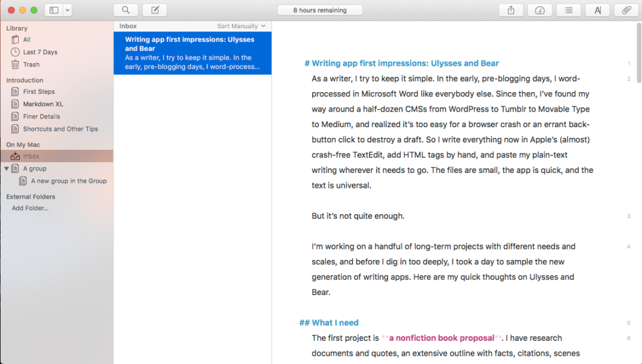
Task: Click the On My Mac section header
Action: [23, 145]
